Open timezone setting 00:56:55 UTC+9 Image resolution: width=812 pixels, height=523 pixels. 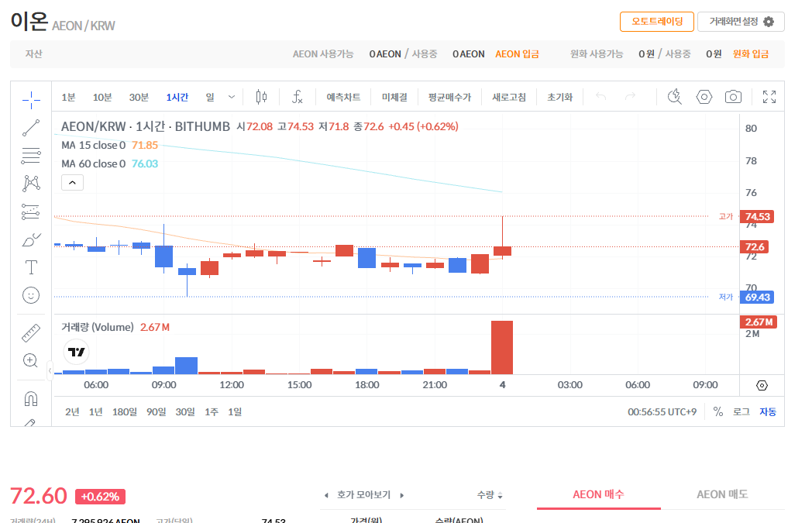coord(662,412)
